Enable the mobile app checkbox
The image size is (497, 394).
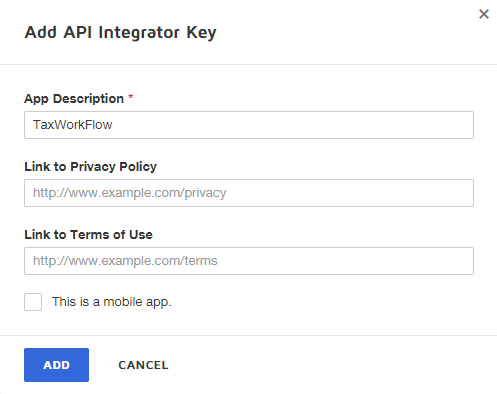click(x=33, y=302)
